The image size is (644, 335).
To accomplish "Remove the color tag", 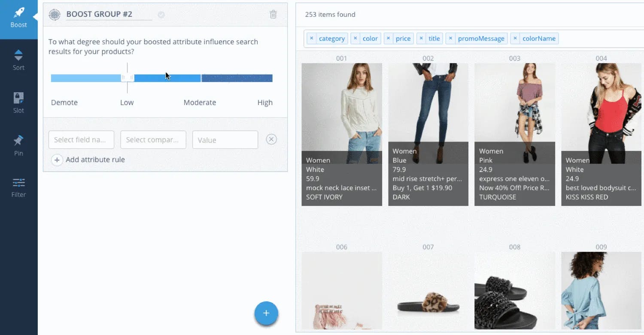I will [x=355, y=39].
